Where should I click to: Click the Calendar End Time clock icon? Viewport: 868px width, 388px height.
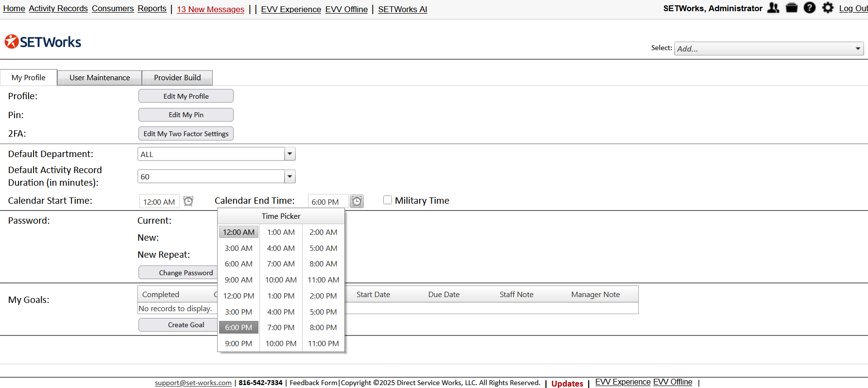click(x=357, y=201)
